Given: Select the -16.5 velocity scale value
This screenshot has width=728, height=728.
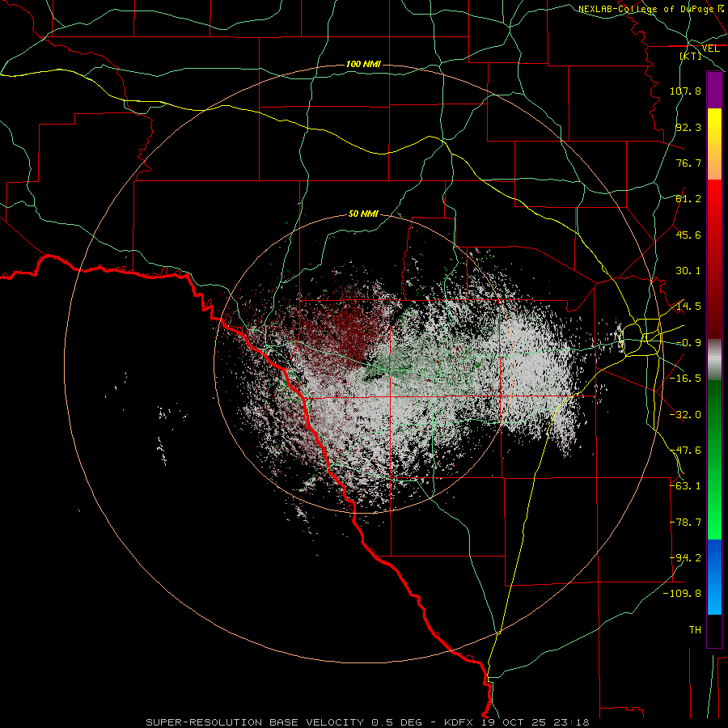Looking at the screenshot, I should (x=685, y=379).
